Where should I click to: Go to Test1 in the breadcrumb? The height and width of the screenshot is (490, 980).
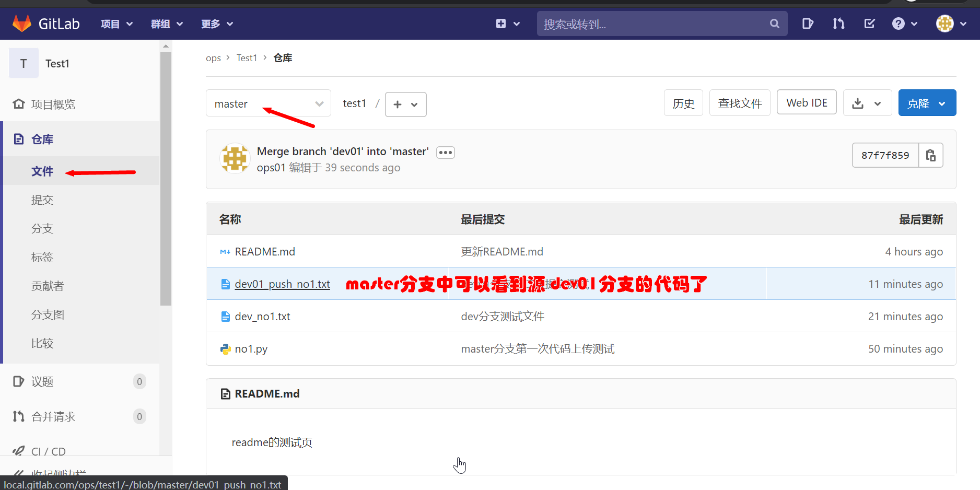tap(247, 58)
